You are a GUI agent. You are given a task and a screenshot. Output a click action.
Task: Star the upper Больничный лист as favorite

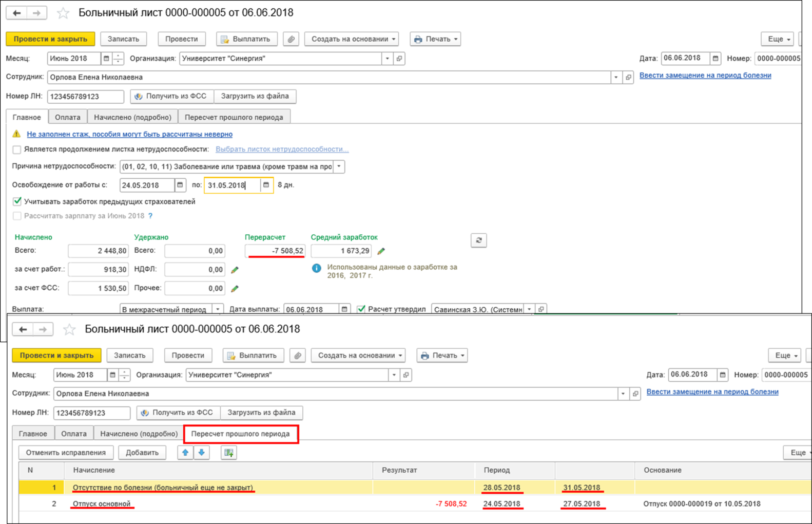pyautogui.click(x=63, y=13)
